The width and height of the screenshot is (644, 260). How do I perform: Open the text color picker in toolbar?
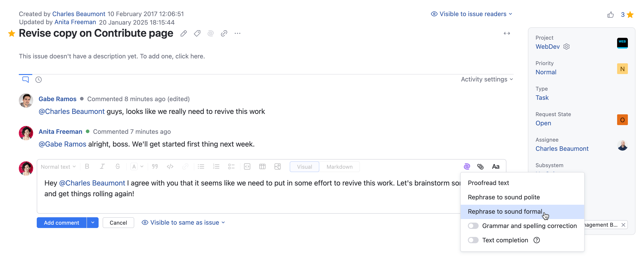pos(136,166)
